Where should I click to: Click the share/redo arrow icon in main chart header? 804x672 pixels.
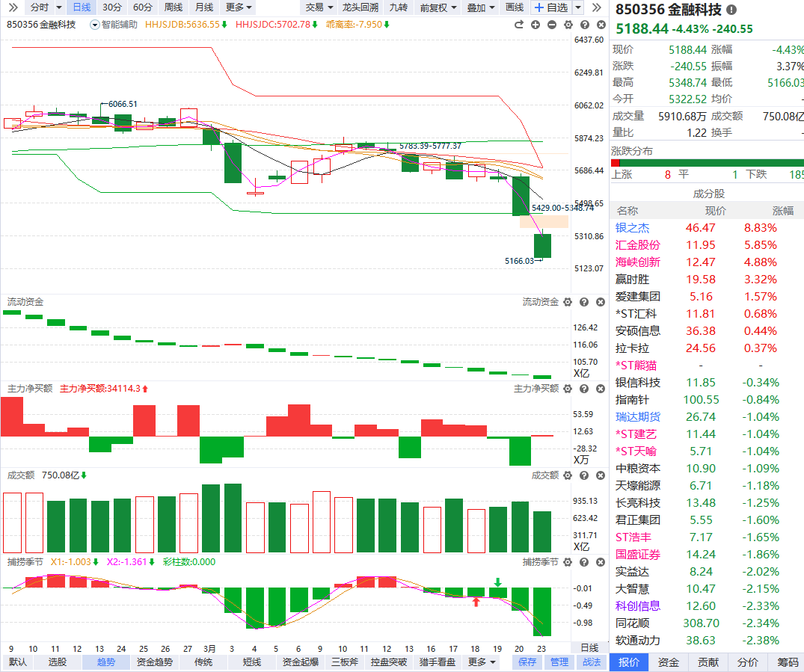click(519, 25)
